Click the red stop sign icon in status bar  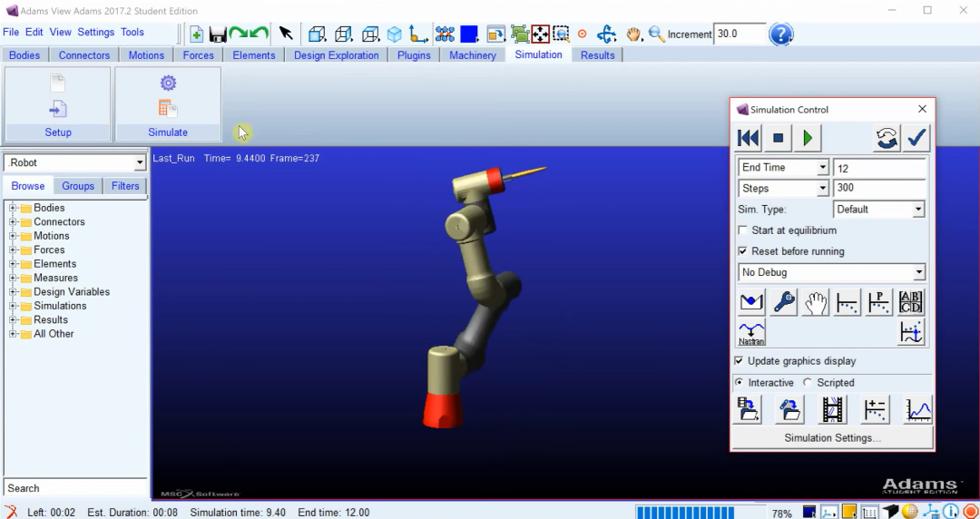click(x=971, y=512)
